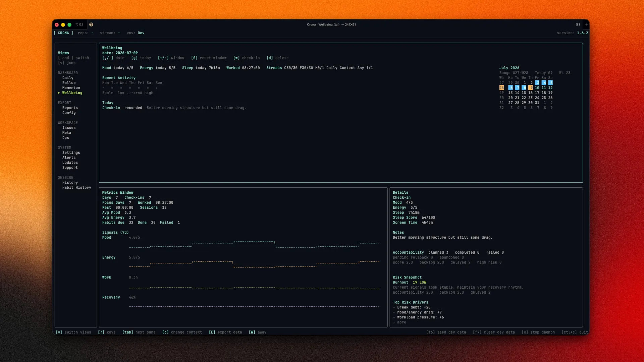Select July 15 in the calendar
Viewport: 644px width, 362px height.
pos(524,93)
